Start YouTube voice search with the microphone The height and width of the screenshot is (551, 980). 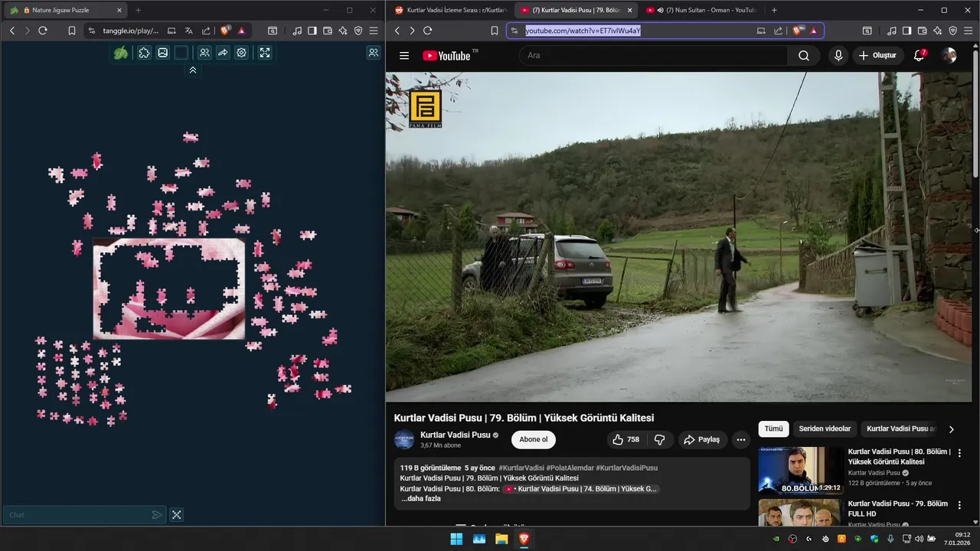(838, 55)
